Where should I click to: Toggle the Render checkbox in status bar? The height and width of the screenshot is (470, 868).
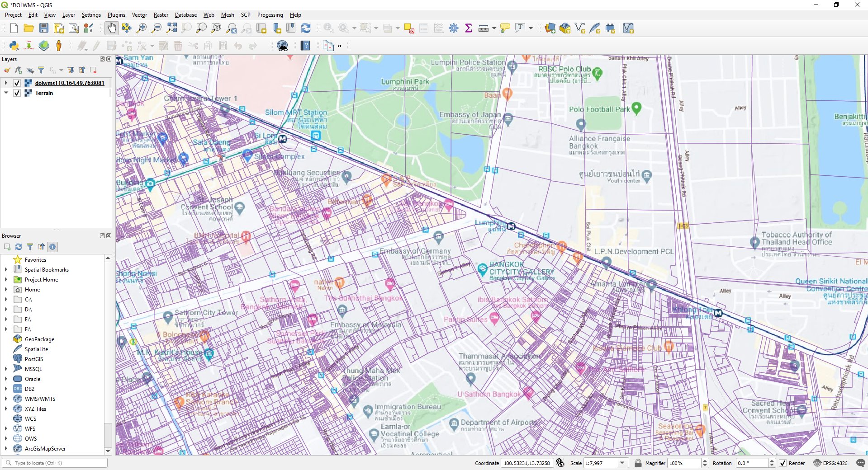783,463
